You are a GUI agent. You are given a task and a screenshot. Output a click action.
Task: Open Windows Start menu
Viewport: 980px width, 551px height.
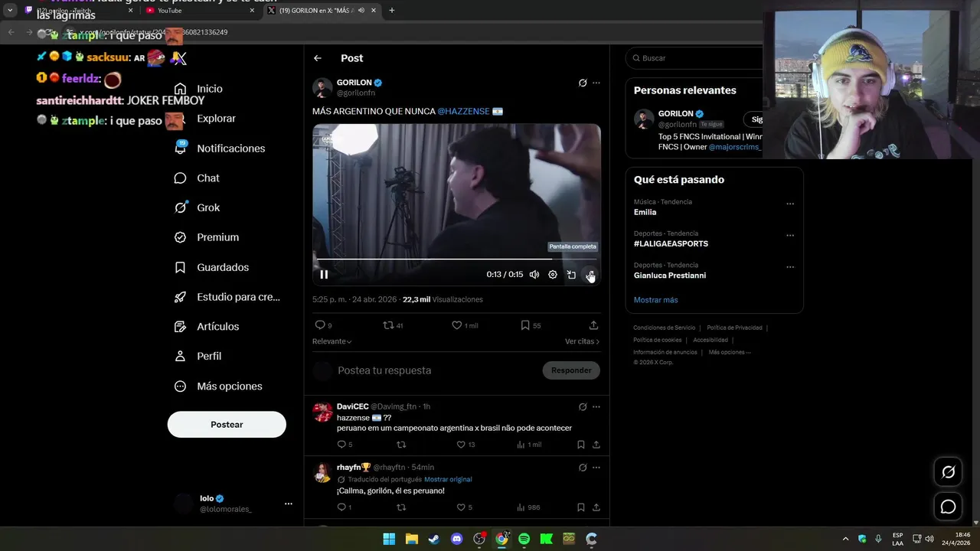[389, 539]
